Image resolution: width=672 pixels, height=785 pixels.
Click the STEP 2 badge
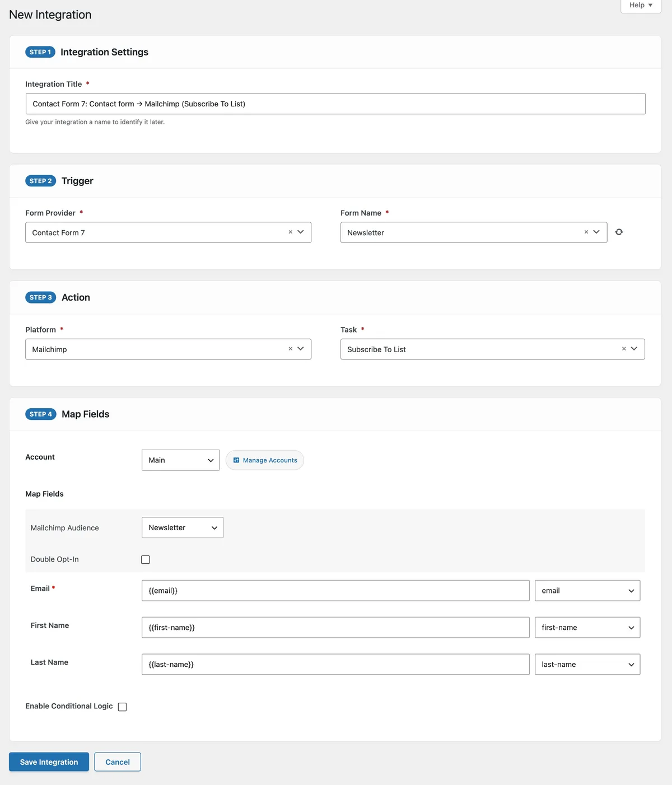[x=40, y=181]
